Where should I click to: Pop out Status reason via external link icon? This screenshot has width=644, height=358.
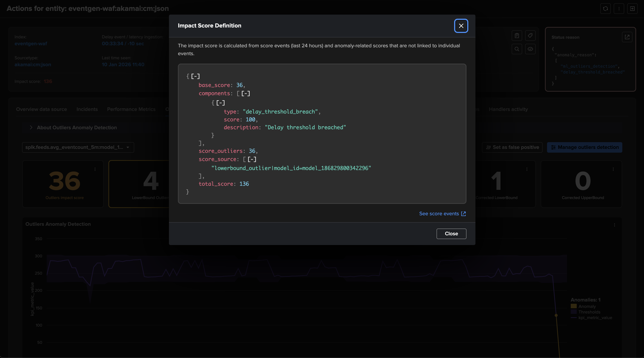click(x=628, y=37)
